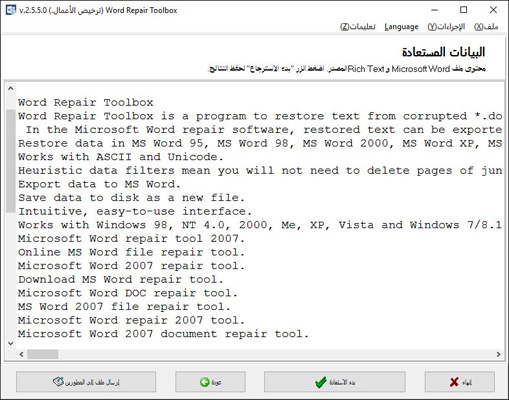Click the green back arrow icon

coord(204,382)
